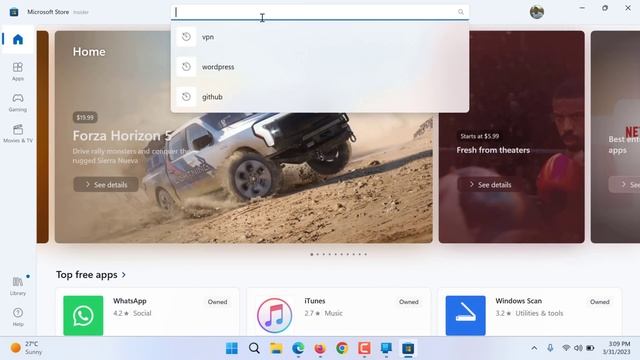Open File Explorer from taskbar
The height and width of the screenshot is (360, 640).
pos(276,348)
